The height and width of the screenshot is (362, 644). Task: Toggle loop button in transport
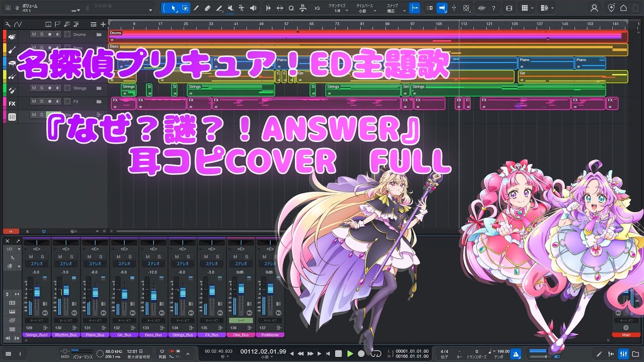coord(375,353)
